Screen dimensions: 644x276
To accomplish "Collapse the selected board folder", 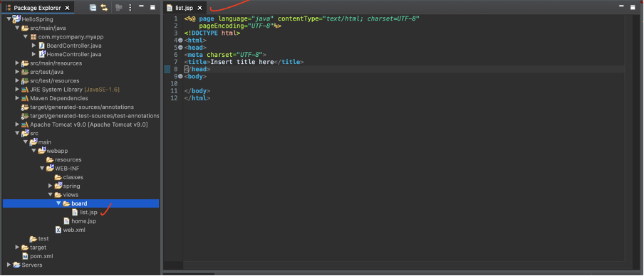I will 58,203.
